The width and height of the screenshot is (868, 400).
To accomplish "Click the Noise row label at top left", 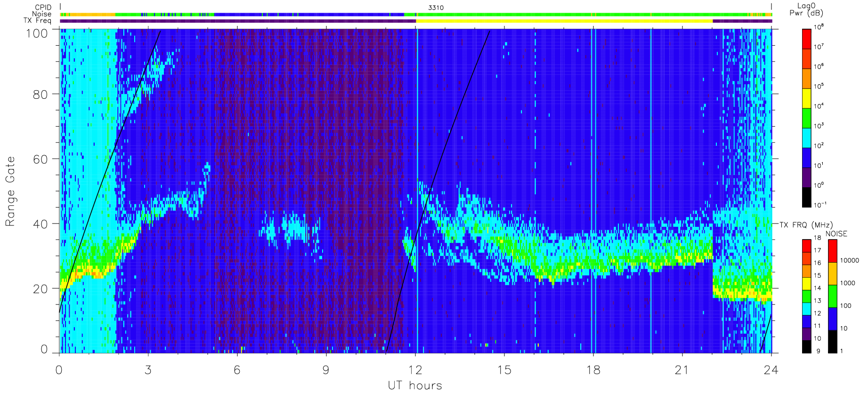I will (x=41, y=14).
